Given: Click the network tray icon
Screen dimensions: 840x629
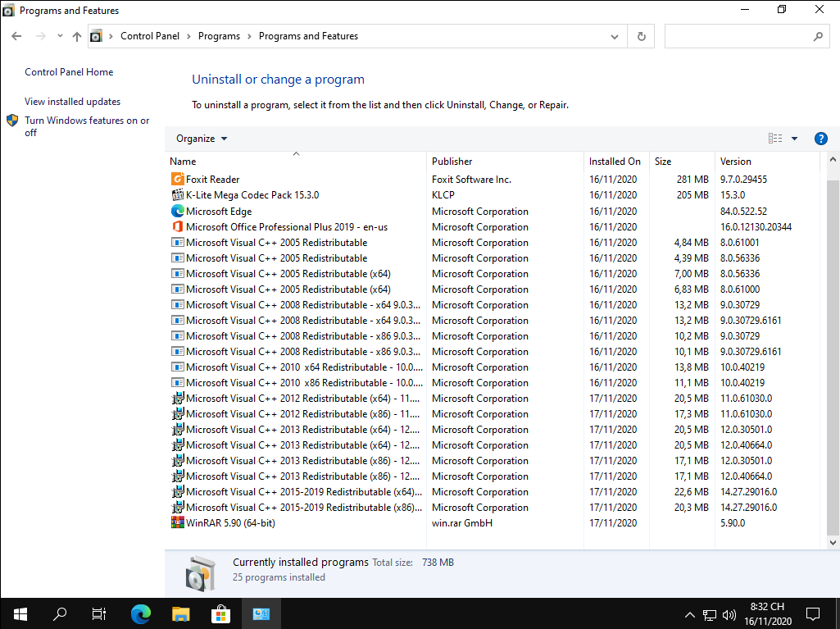Looking at the screenshot, I should pos(709,614).
